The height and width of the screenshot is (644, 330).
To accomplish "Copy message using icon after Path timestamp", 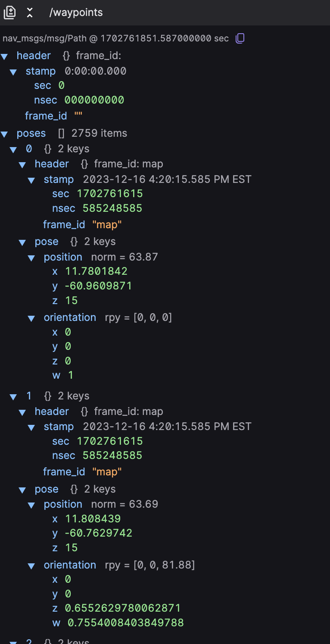I will point(240,38).
